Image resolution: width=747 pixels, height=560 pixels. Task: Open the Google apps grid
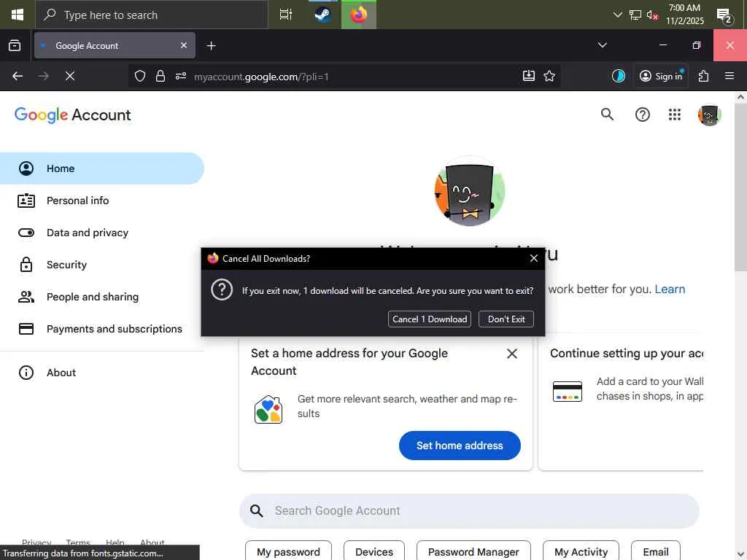[675, 114]
